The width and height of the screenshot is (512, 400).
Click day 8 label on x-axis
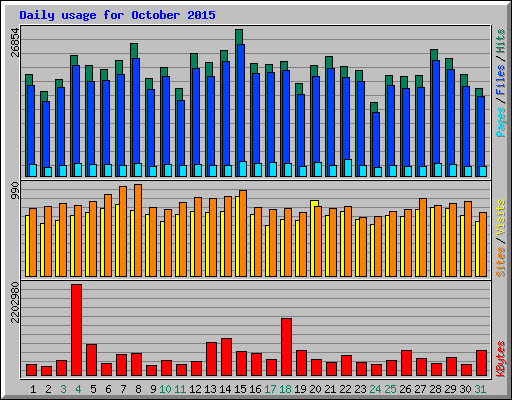pos(138,389)
